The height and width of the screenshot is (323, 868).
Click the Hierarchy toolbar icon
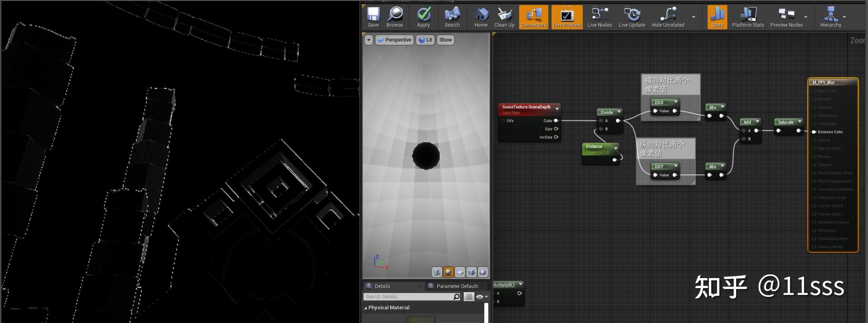830,17
